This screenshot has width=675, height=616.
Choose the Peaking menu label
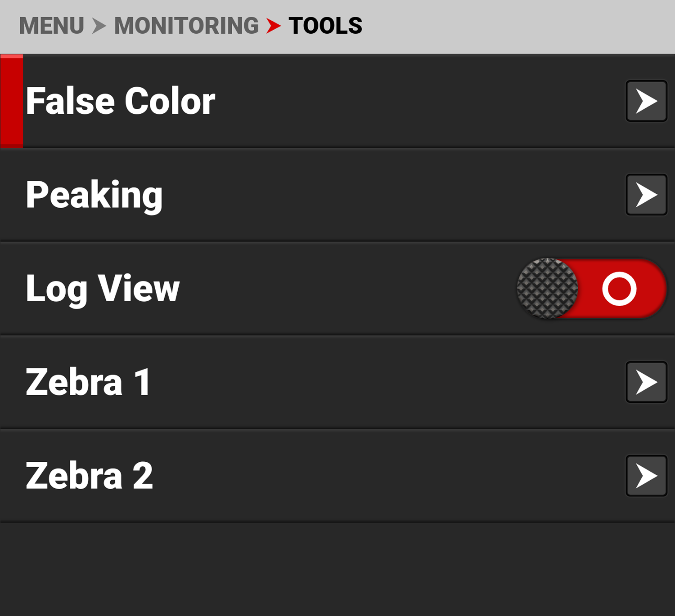pyautogui.click(x=94, y=195)
